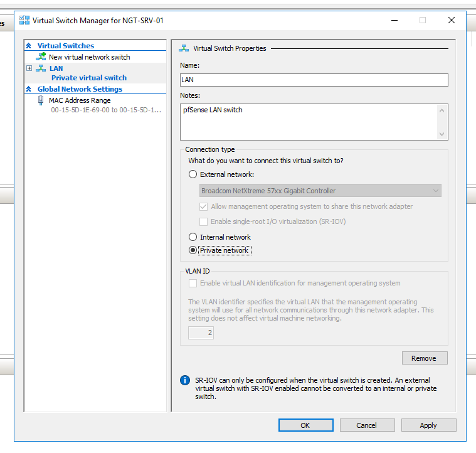Select External network radio button
The width and height of the screenshot is (476, 453).
pyautogui.click(x=193, y=174)
